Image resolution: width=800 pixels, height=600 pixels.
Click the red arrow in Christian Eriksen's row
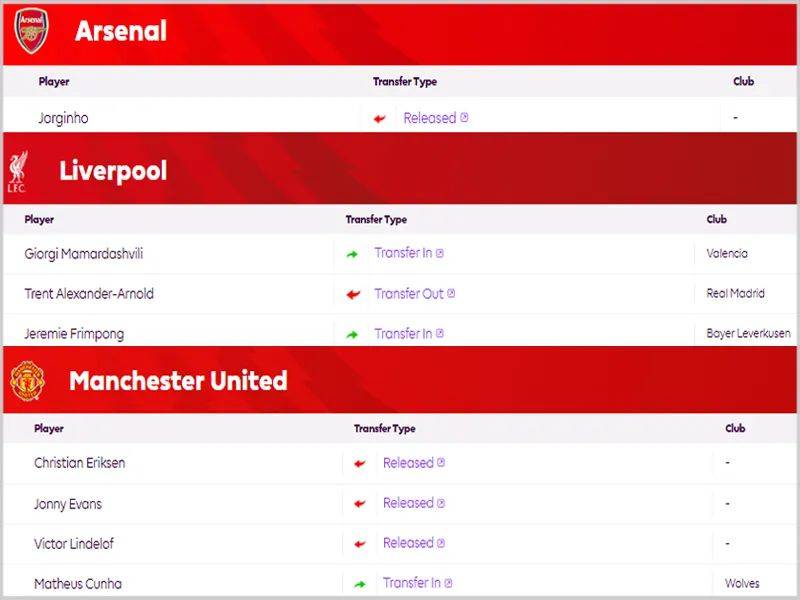(x=360, y=464)
